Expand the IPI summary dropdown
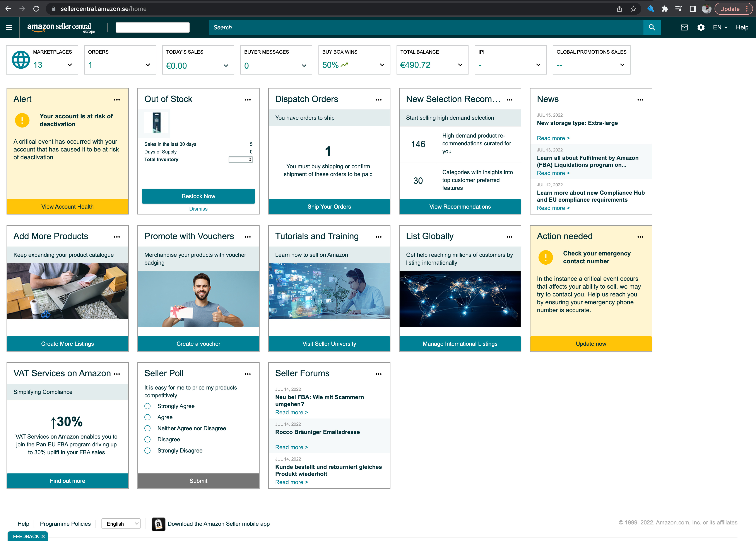This screenshot has height=541, width=756. pyautogui.click(x=538, y=65)
